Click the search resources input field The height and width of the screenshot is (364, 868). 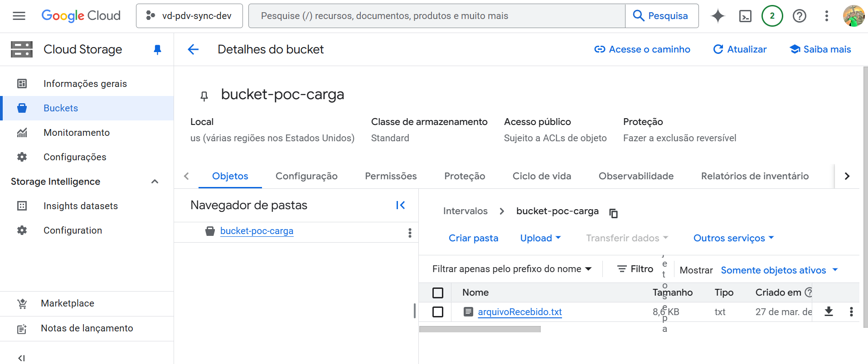click(436, 16)
